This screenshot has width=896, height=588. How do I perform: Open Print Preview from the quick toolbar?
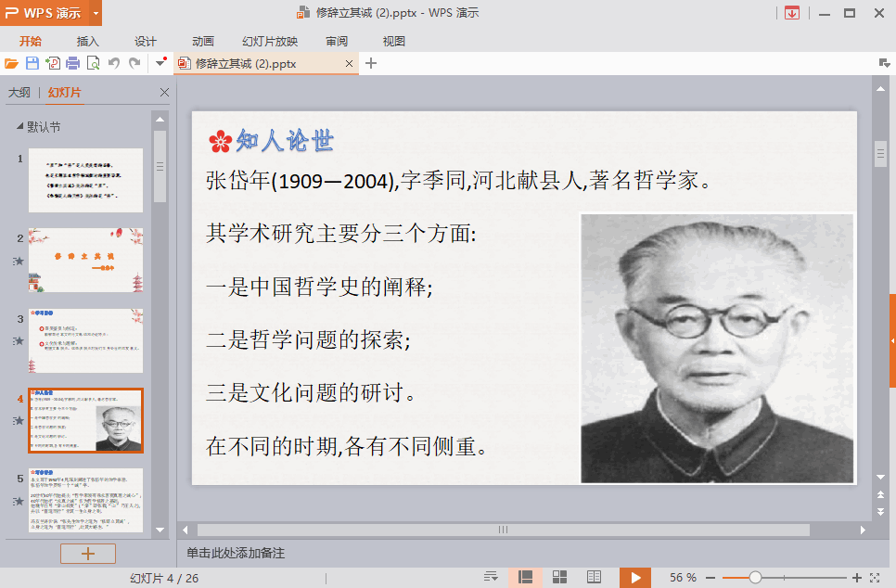click(93, 63)
